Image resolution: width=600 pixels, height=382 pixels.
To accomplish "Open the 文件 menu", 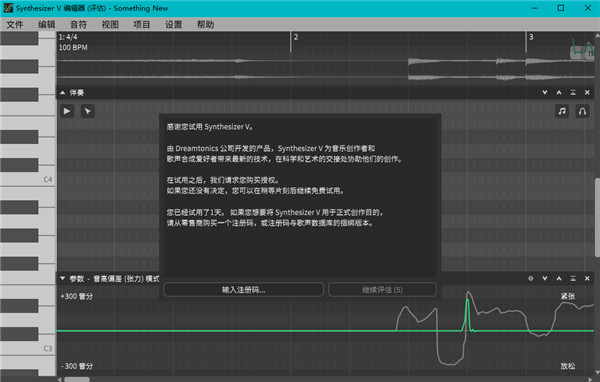I will pos(15,24).
